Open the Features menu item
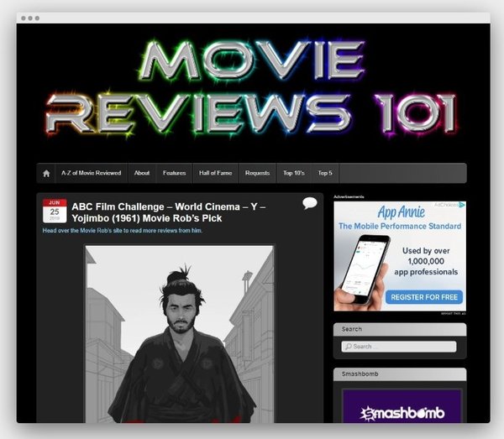Viewport: 504px width, 439px height. point(174,173)
